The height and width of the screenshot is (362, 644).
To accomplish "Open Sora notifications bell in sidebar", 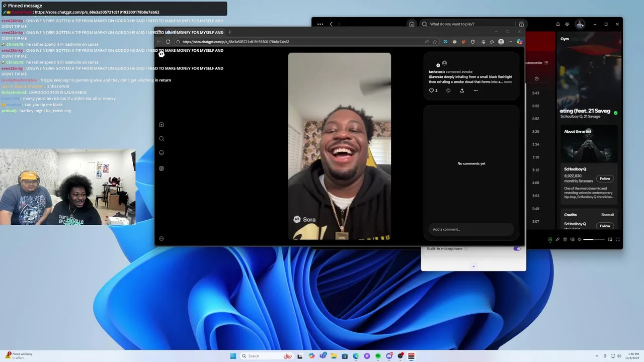I will click(162, 153).
